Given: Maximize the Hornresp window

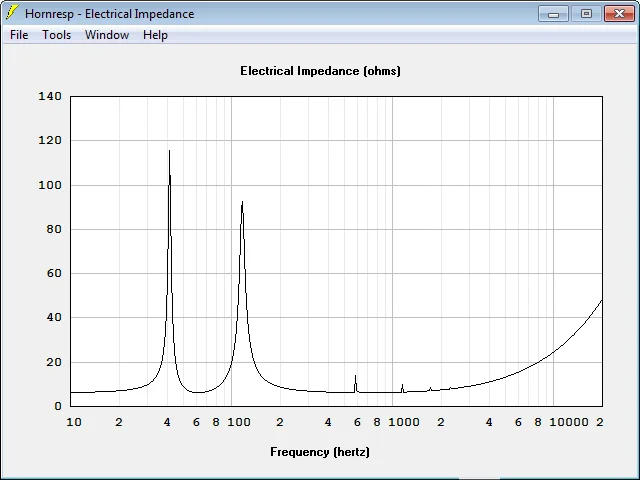Looking at the screenshot, I should point(586,14).
